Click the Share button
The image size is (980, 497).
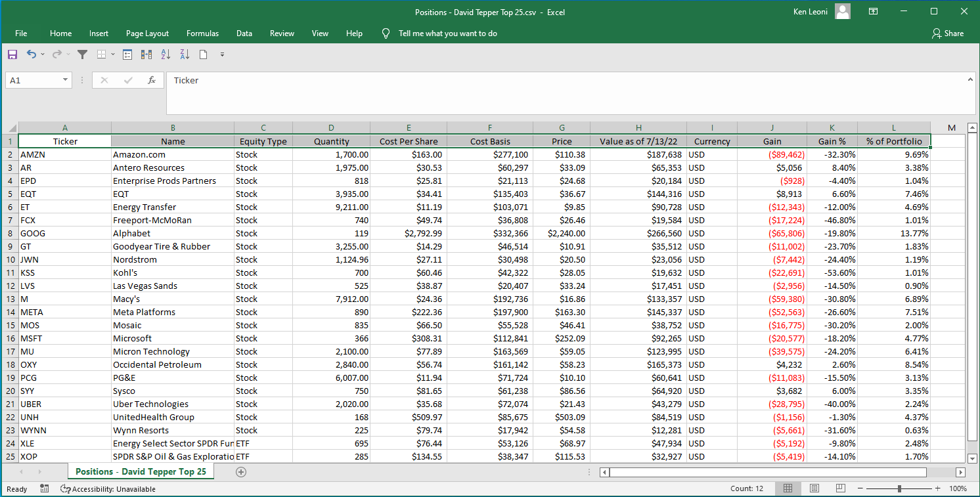948,33
